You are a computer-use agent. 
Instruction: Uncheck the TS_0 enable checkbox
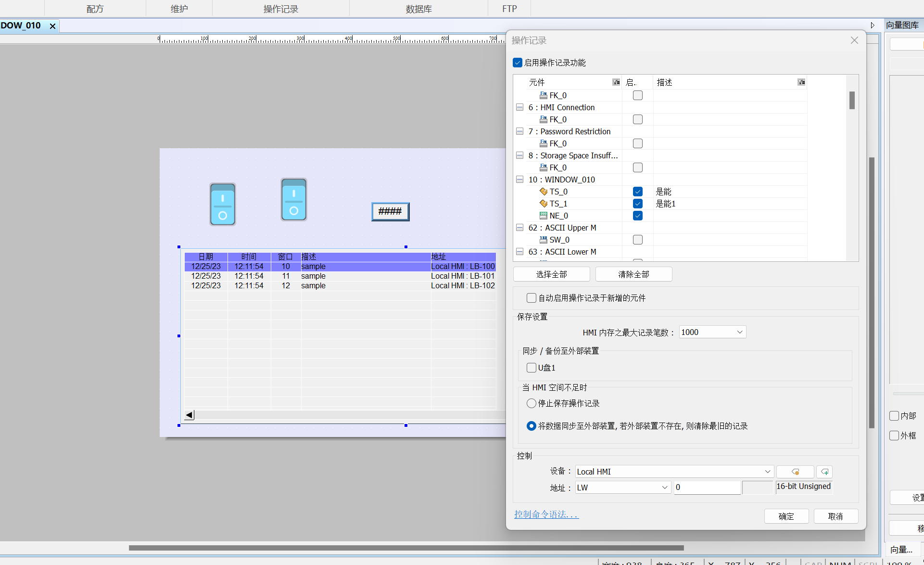(x=638, y=192)
